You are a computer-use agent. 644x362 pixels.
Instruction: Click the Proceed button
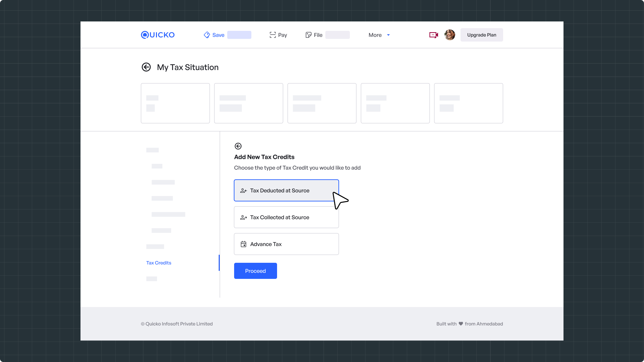pos(256,271)
